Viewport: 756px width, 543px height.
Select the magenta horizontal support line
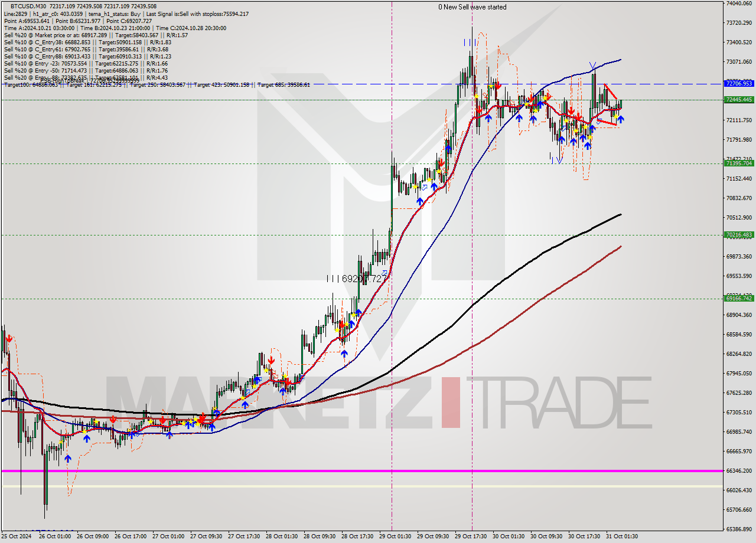pyautogui.click(x=361, y=470)
